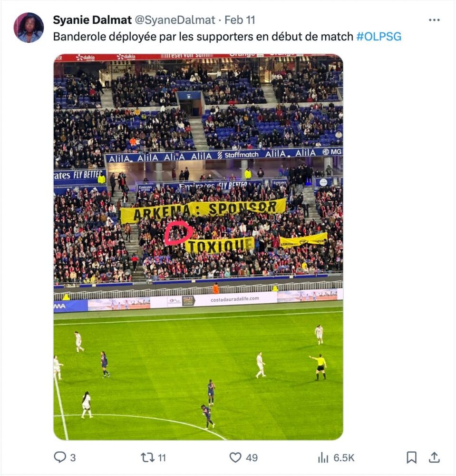The image size is (456, 476).
Task: Open the Feb 11 timestamp link
Action: coord(240,20)
